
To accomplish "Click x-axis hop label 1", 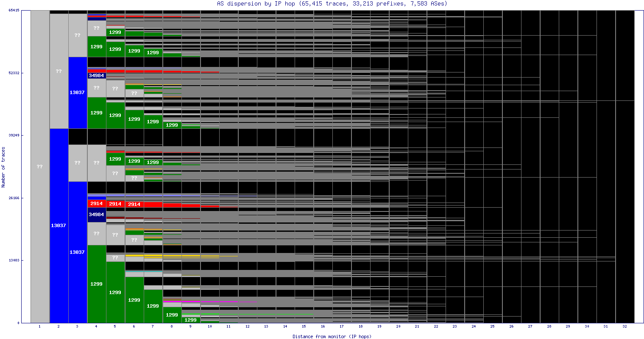I will (40, 327).
